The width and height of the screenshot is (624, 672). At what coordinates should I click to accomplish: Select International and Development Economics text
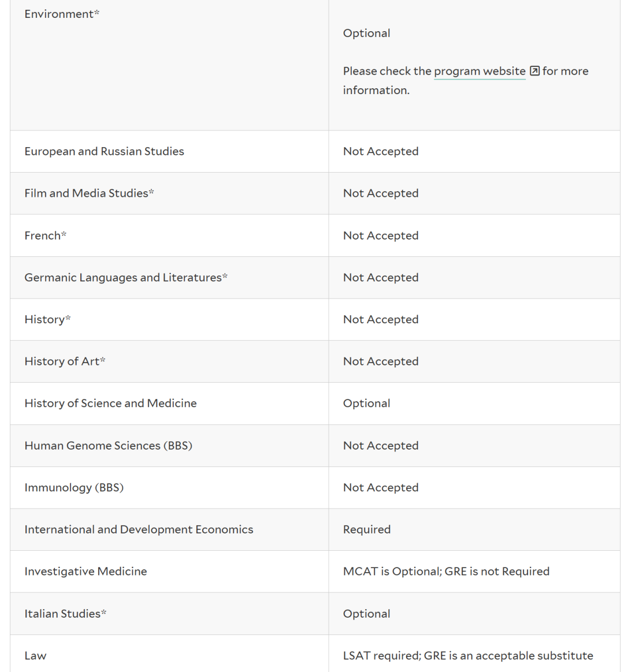139,529
